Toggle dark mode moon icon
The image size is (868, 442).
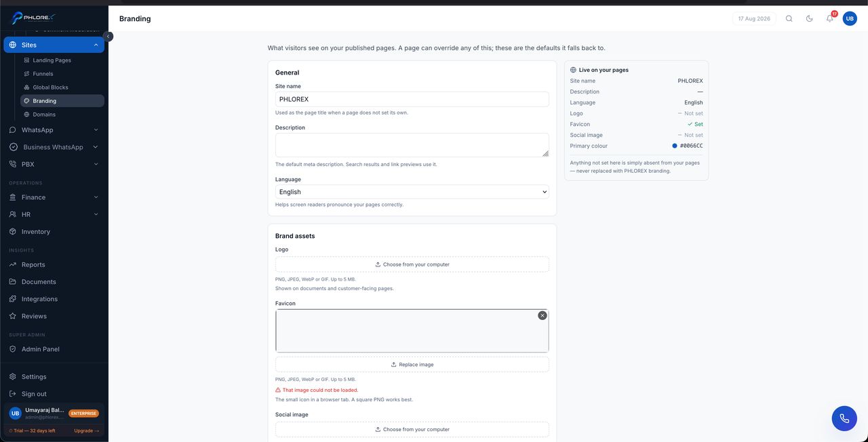[809, 18]
